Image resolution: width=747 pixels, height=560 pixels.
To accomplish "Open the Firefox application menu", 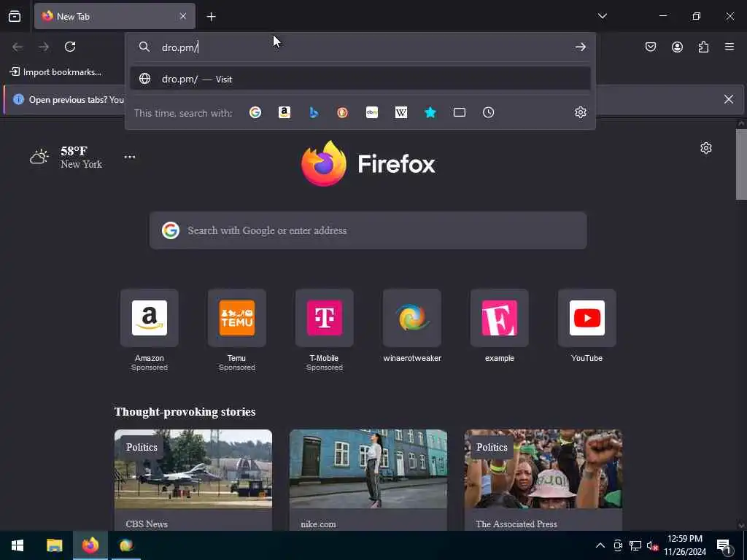I will coord(729,47).
